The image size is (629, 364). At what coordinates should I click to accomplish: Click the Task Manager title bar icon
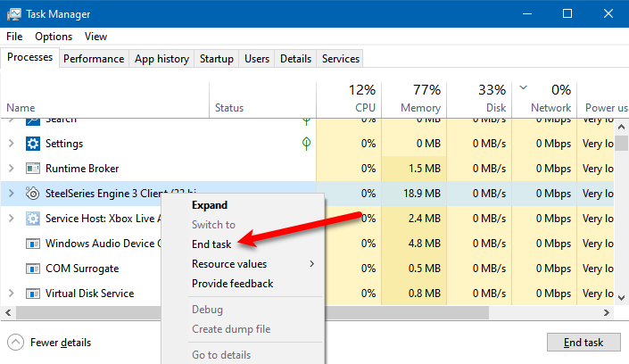click(14, 14)
